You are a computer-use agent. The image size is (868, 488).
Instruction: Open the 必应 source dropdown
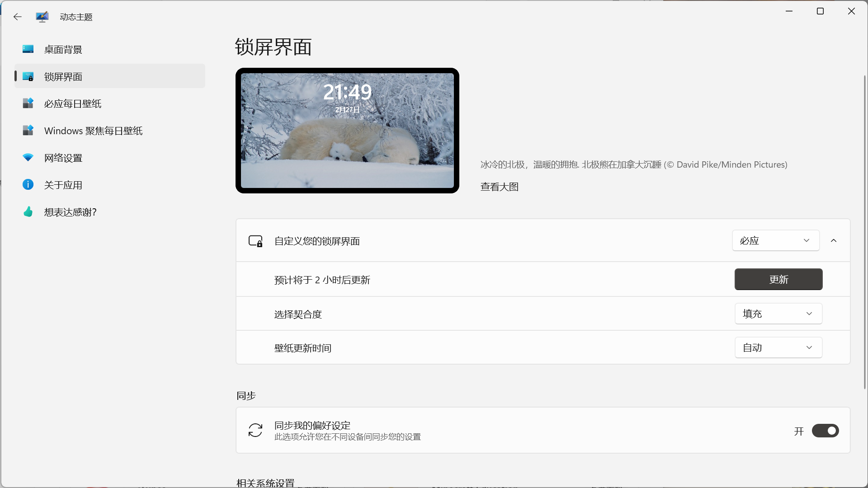coord(776,240)
